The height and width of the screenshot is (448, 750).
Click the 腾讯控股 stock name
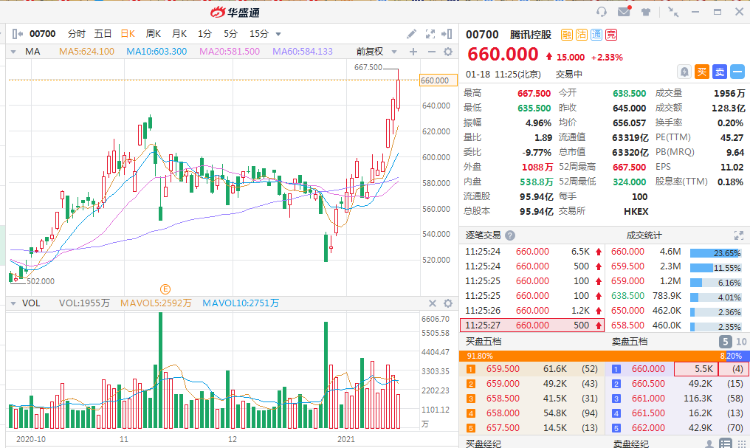click(x=530, y=34)
